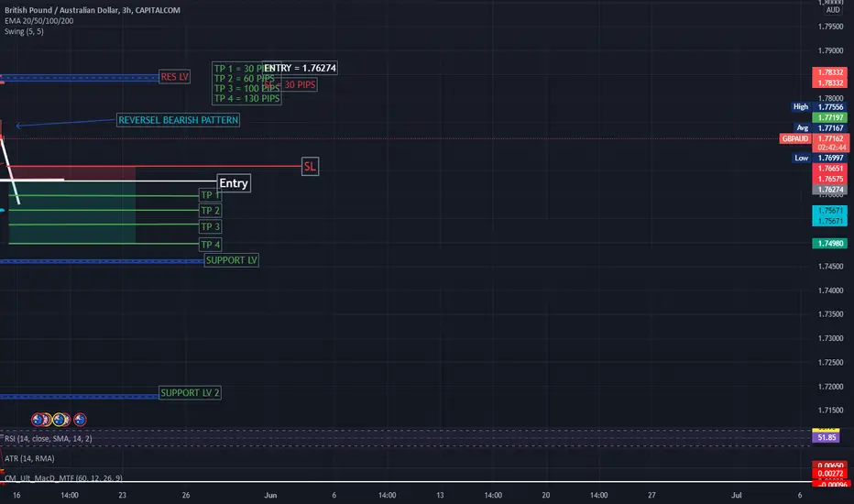This screenshot has width=854, height=504.
Task: Click the red 1.76575 price label
Action: pos(830,180)
